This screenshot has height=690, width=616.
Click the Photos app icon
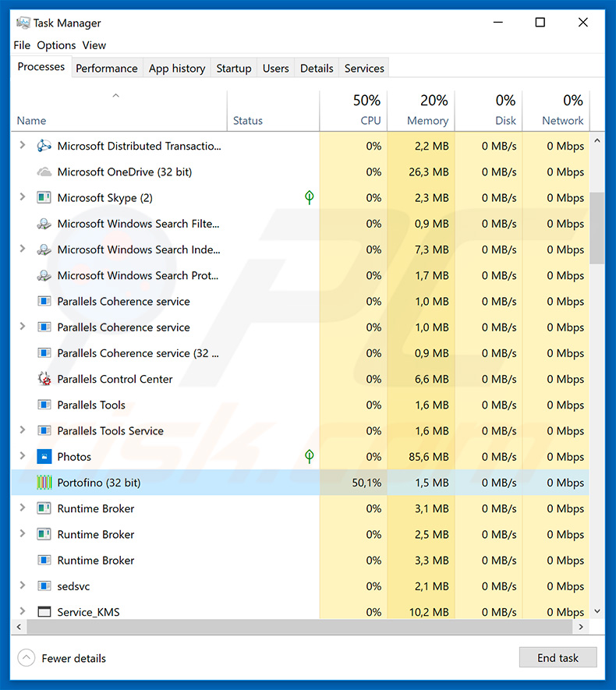pyautogui.click(x=44, y=457)
